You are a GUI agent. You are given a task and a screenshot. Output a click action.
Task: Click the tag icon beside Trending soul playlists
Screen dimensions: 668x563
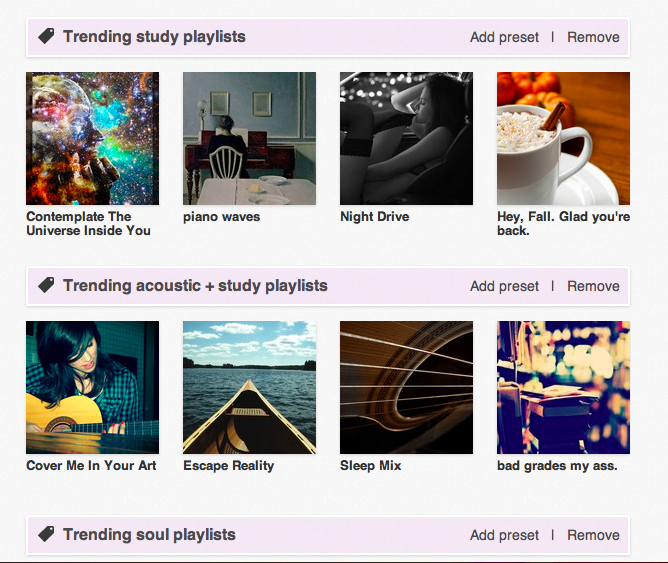click(46, 535)
